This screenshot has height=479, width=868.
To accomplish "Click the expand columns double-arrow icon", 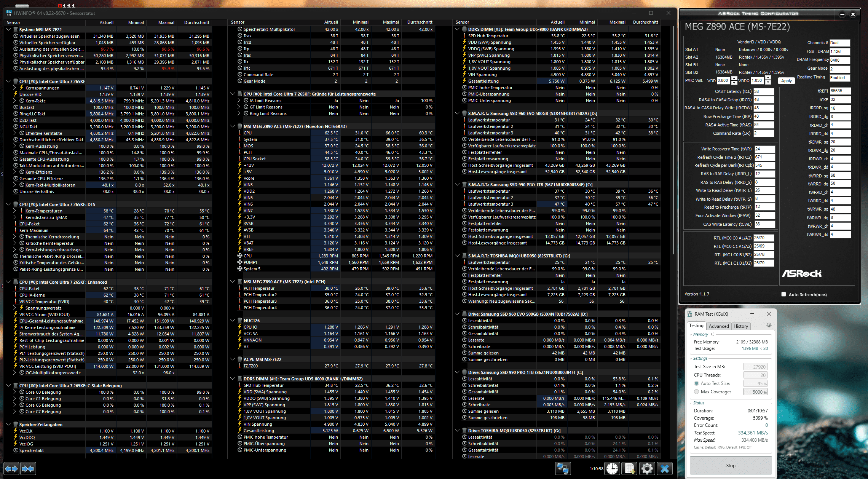I will tap(11, 469).
